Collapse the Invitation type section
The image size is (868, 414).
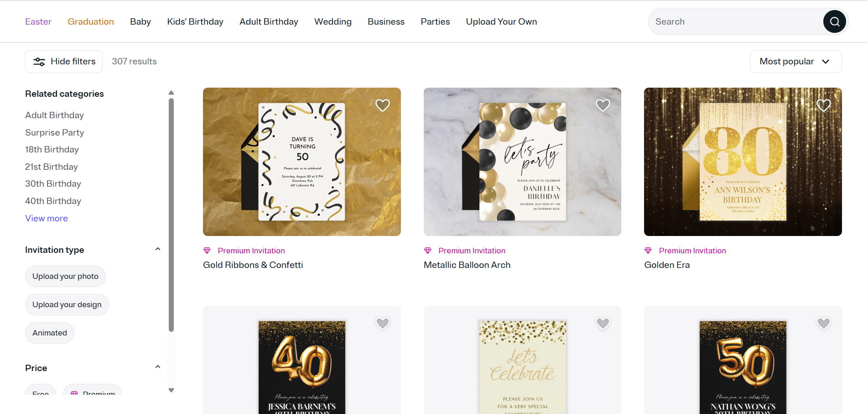158,249
